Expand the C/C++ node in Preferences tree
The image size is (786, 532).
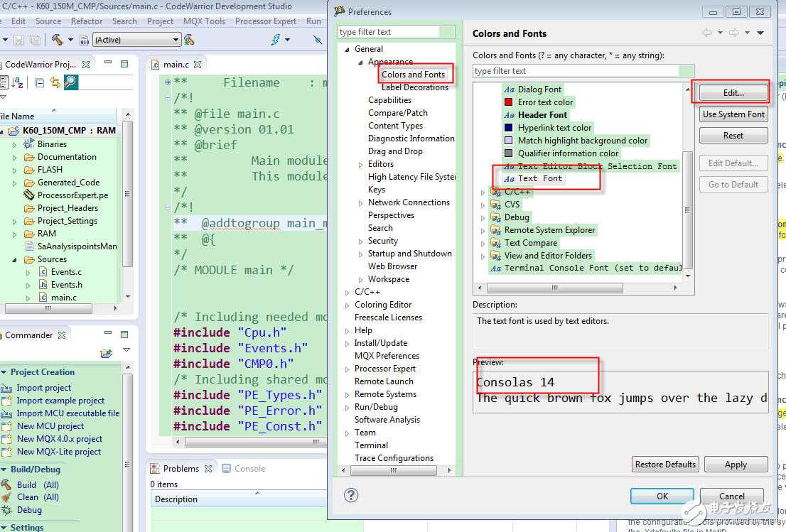click(x=347, y=292)
